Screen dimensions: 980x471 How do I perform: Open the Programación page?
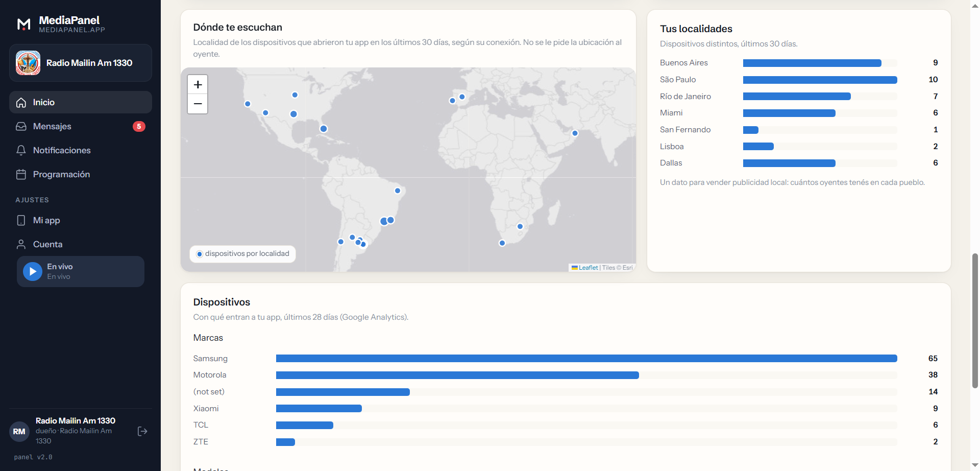pos(81,174)
